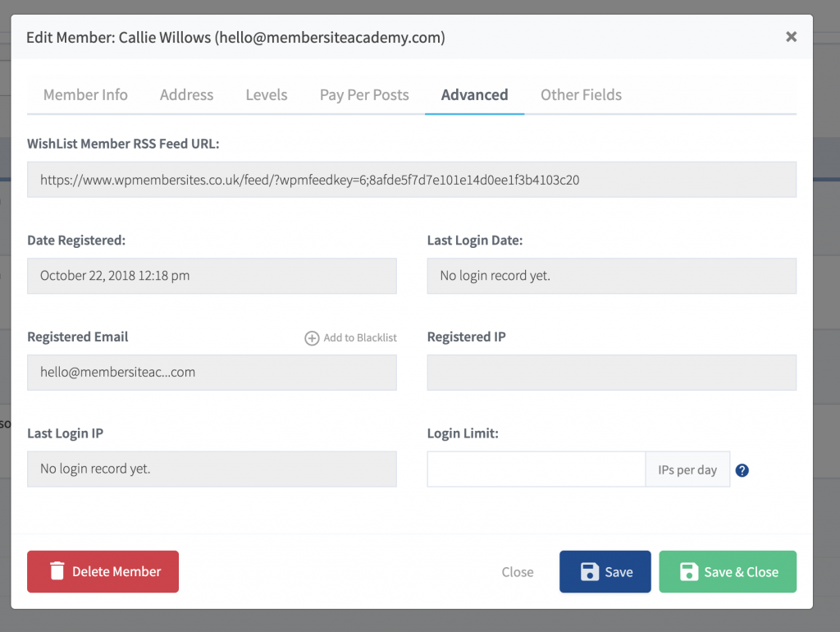
Task: Click the Add to Blacklist link text
Action: pyautogui.click(x=360, y=337)
